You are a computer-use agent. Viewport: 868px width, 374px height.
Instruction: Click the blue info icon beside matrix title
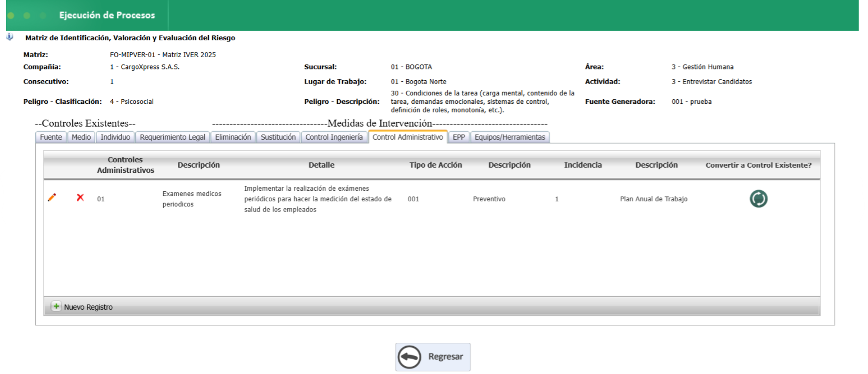(x=10, y=37)
